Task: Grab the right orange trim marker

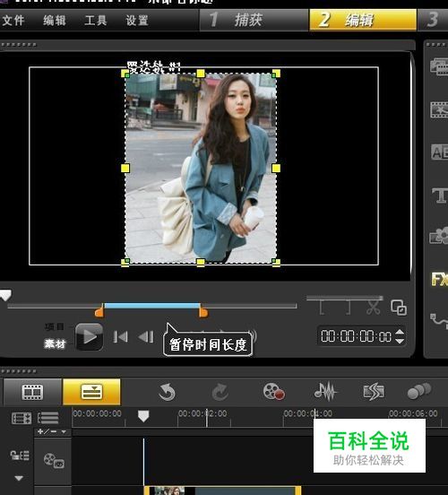Action: [x=203, y=313]
